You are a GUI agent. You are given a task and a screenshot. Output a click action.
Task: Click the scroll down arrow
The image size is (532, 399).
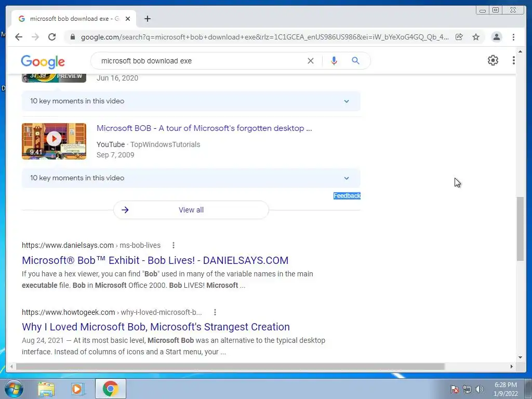click(x=521, y=357)
